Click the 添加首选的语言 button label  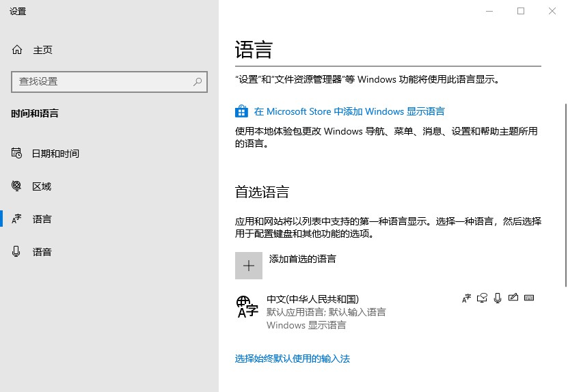click(303, 259)
